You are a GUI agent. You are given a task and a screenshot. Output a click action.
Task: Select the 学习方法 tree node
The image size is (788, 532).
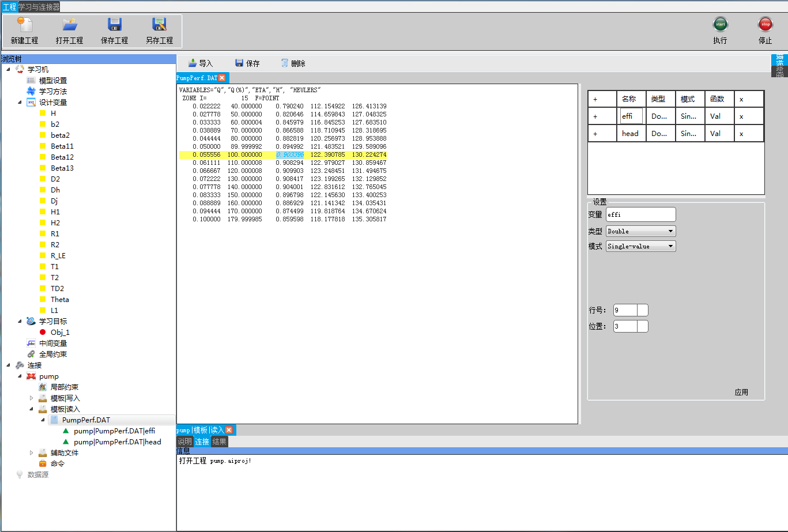pyautogui.click(x=53, y=91)
